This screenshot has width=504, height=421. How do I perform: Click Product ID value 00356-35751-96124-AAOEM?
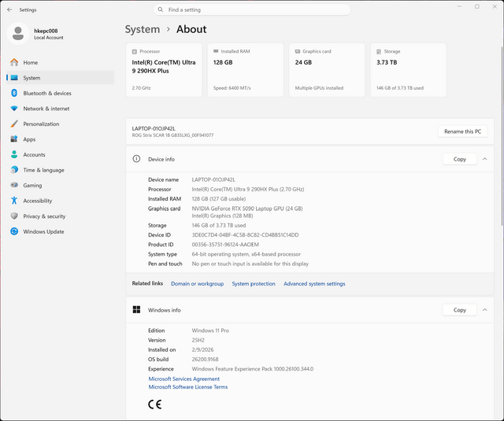pyautogui.click(x=225, y=245)
